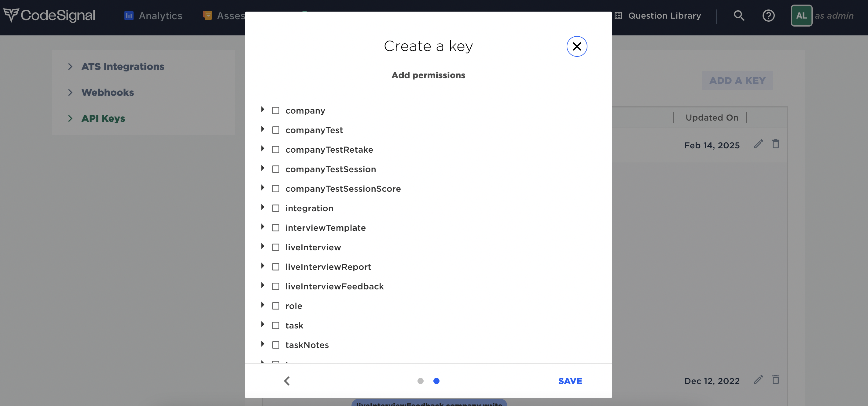868x406 pixels.
Task: Click the CodeSignal logo
Action: [x=49, y=16]
